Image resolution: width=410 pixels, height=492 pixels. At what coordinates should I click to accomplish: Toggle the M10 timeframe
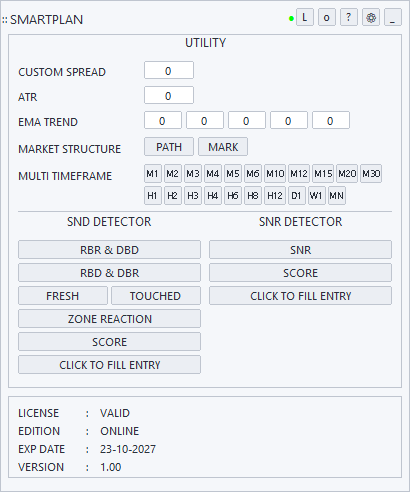point(275,173)
